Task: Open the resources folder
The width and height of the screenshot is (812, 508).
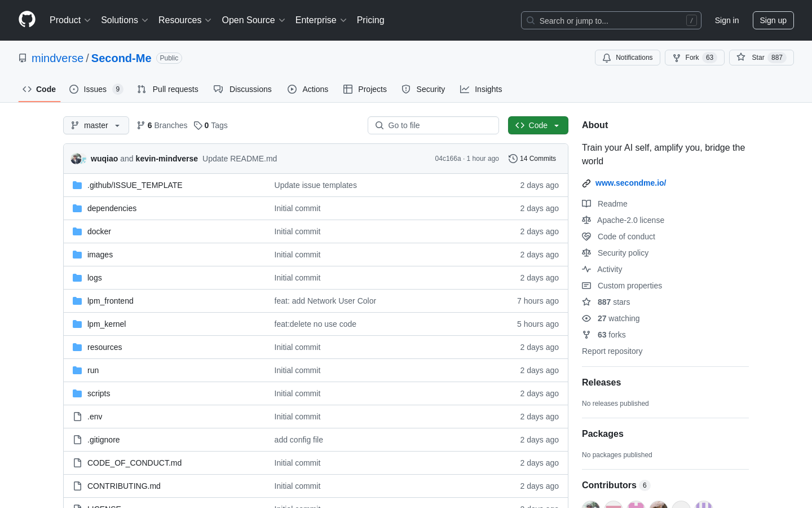Action: (x=104, y=347)
